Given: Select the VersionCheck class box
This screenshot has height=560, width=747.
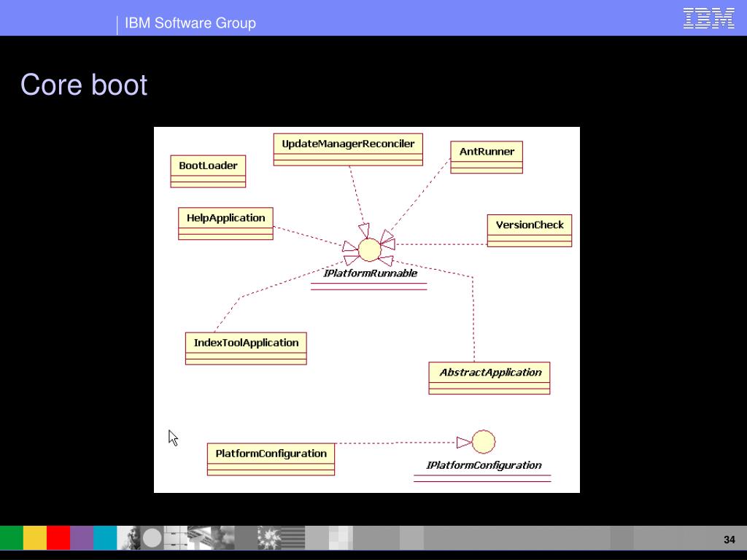Looking at the screenshot, I should [x=530, y=230].
